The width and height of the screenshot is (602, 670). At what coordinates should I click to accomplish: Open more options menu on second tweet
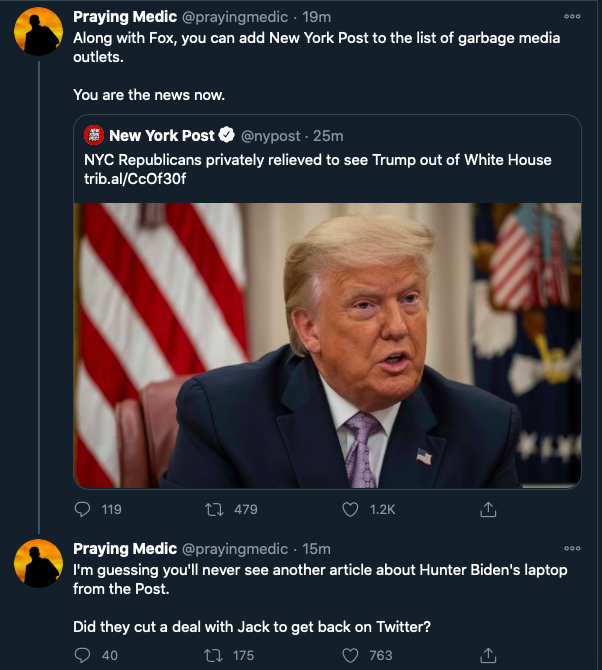pos(572,548)
